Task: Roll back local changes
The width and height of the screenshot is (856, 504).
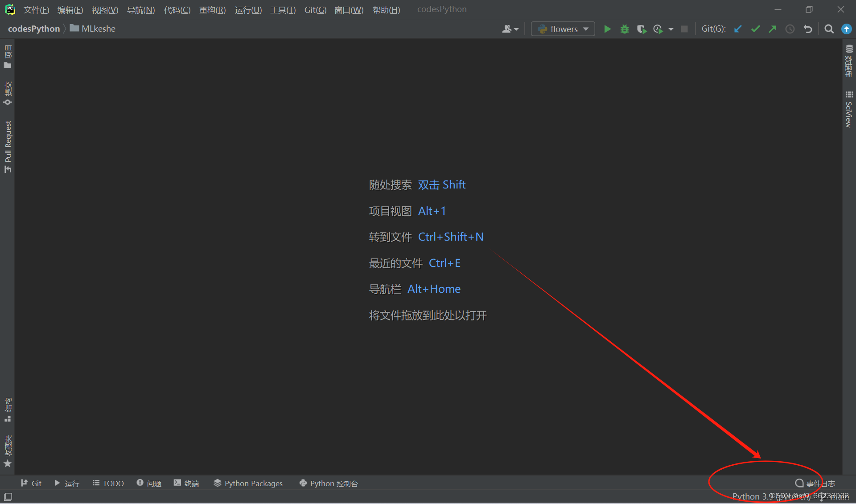Action: point(808,29)
